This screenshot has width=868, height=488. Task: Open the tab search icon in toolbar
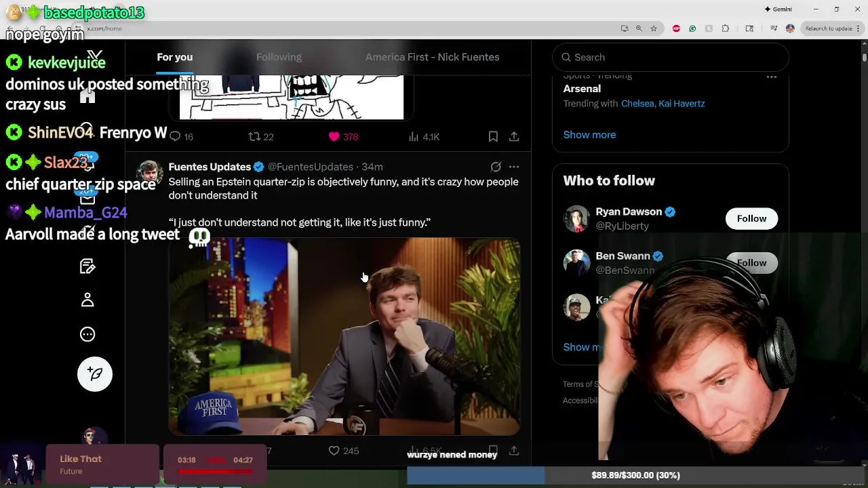click(749, 28)
